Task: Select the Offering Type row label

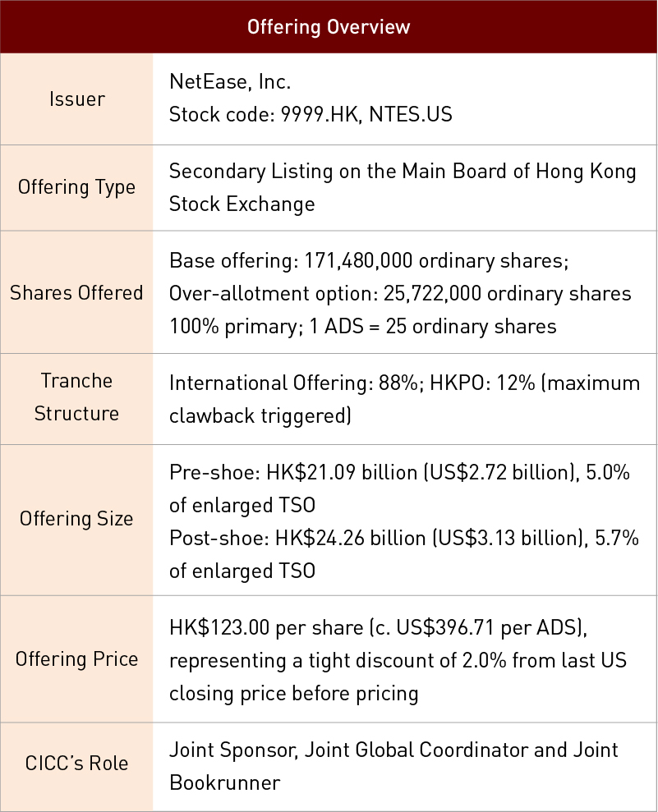Action: tap(77, 187)
